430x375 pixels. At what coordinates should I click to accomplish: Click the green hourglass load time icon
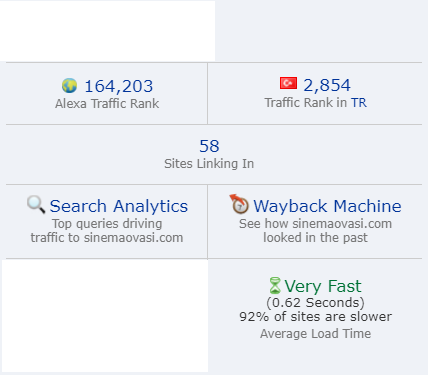pyautogui.click(x=275, y=286)
